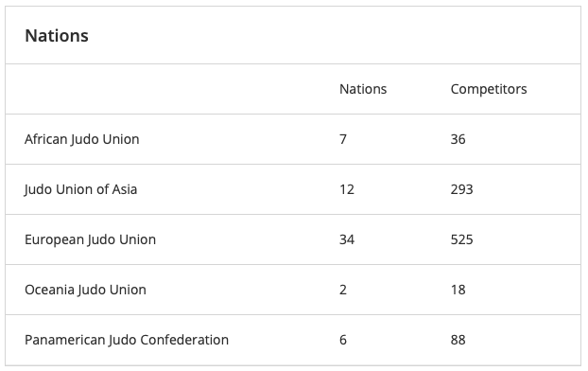588x371 pixels.
Task: Click the African Judo Union row label
Action: tap(81, 139)
